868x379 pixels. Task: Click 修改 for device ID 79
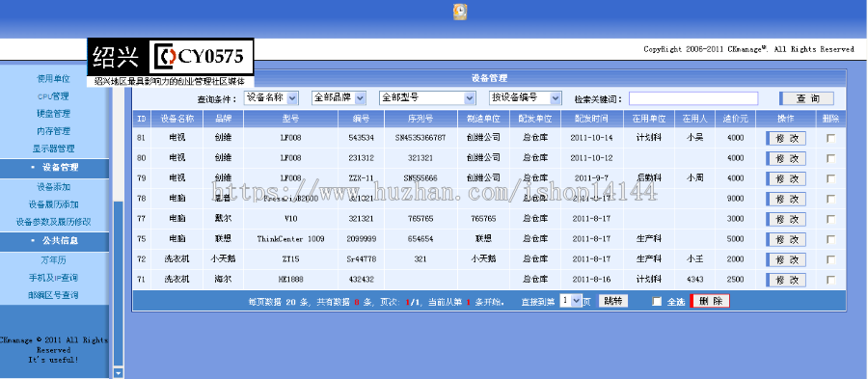[786, 178]
